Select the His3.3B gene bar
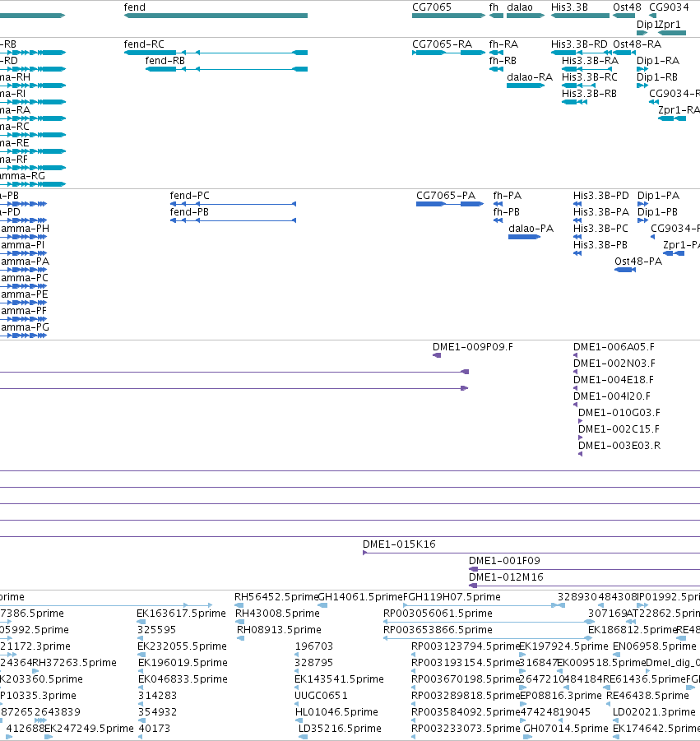Viewport: 700px width, 741px height. [x=581, y=16]
